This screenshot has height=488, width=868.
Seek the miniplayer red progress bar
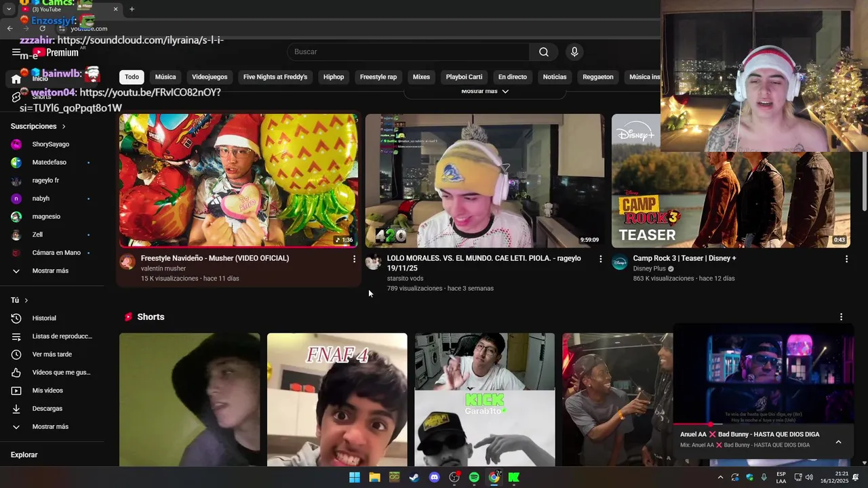pyautogui.click(x=764, y=424)
